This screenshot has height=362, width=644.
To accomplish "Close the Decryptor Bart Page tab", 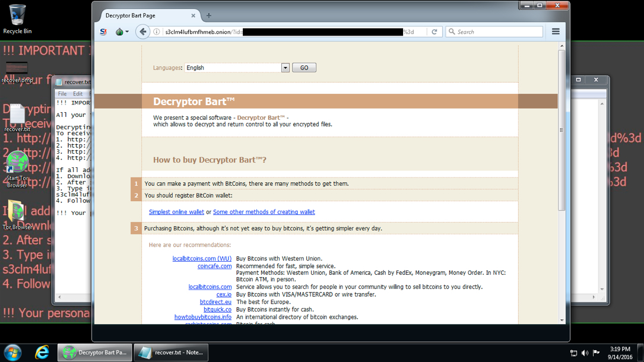I will point(193,15).
